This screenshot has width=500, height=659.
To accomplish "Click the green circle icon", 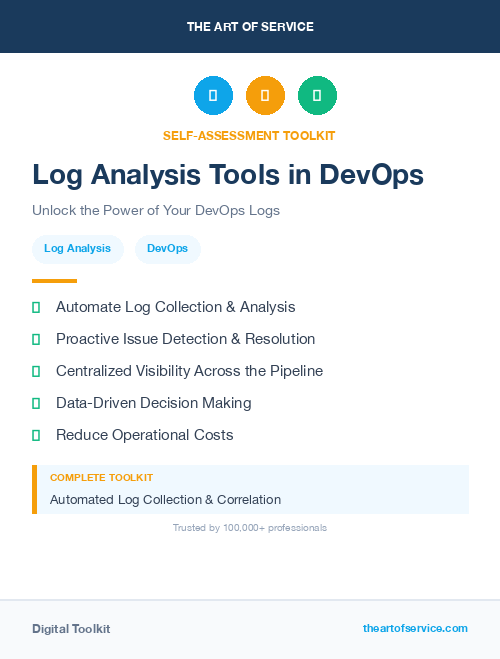I will (x=317, y=95).
